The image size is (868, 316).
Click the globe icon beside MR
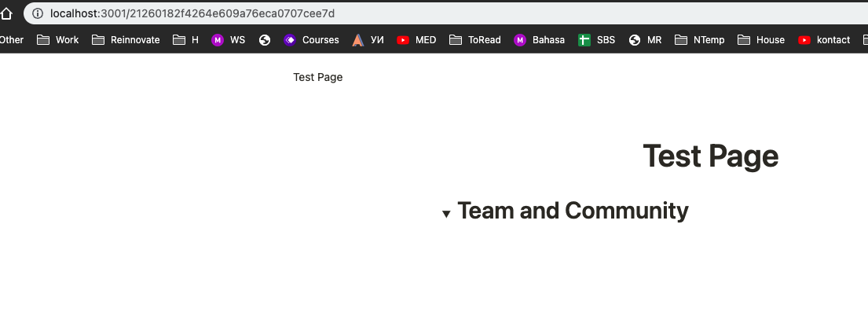pos(635,40)
